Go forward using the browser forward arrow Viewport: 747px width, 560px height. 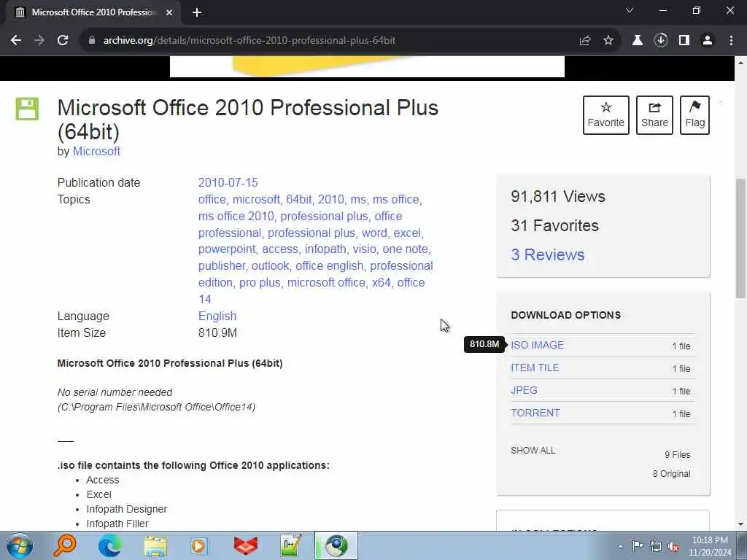click(39, 41)
